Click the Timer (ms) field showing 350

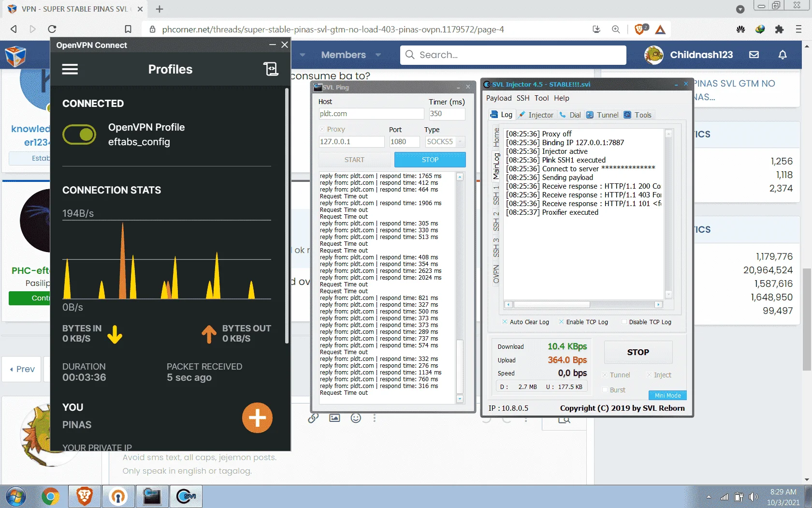(x=447, y=114)
